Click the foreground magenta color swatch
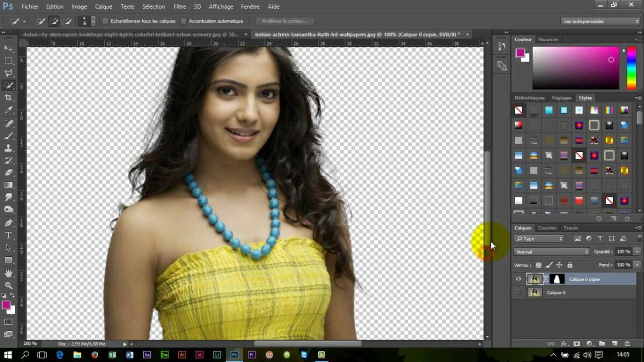Image resolution: width=644 pixels, height=362 pixels. 6,305
